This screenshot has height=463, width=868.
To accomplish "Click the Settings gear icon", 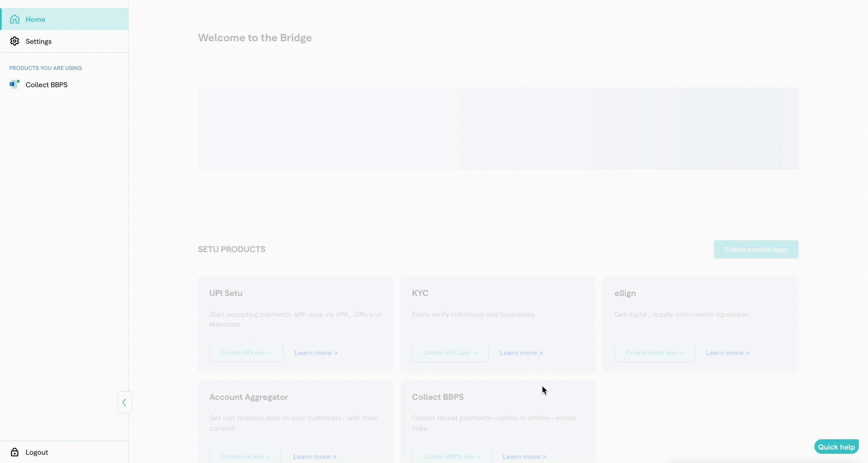I will point(14,41).
